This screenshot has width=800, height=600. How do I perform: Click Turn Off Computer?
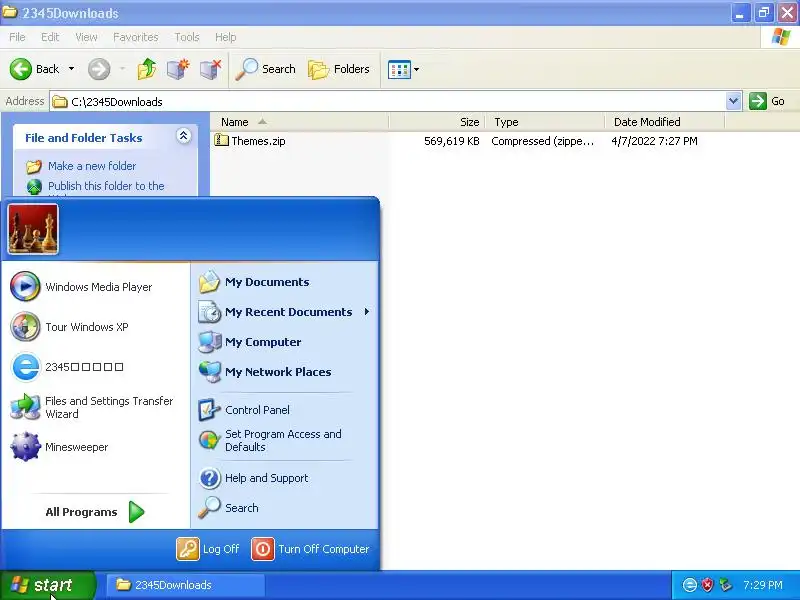click(310, 549)
